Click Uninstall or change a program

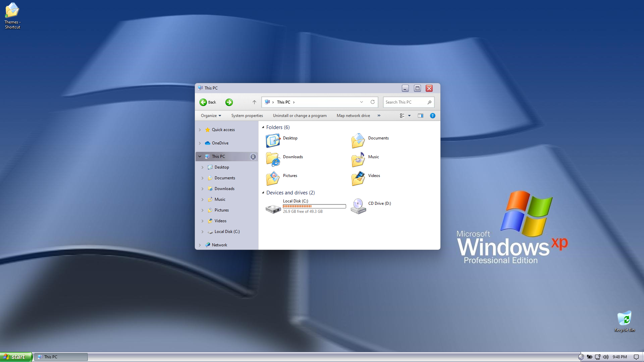(300, 116)
